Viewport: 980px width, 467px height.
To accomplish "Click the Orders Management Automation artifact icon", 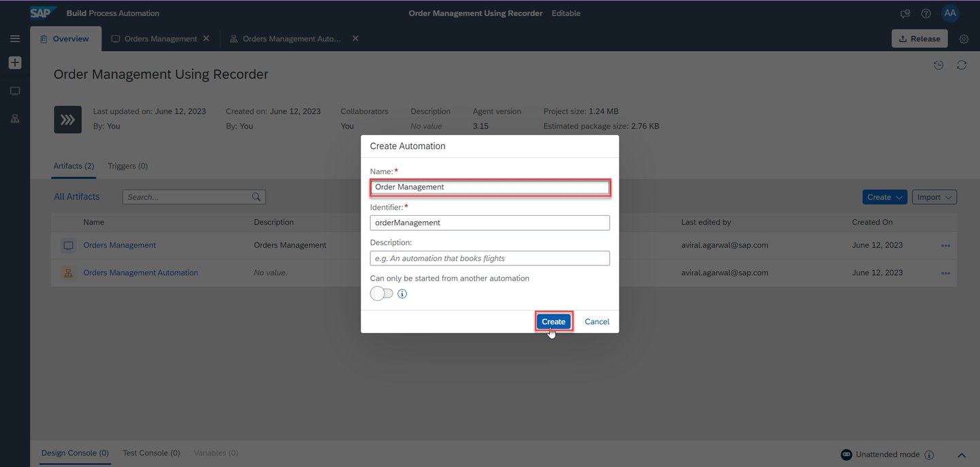I will [x=68, y=273].
